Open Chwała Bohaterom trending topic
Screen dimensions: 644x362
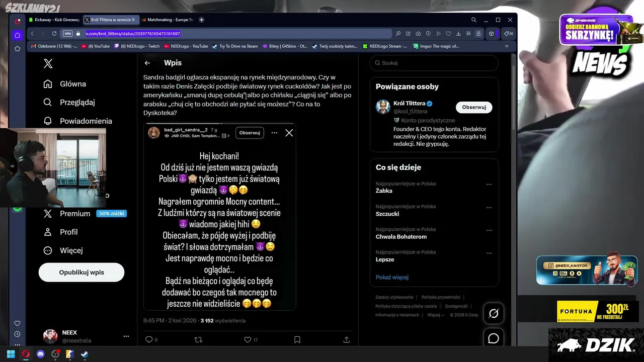click(x=401, y=237)
